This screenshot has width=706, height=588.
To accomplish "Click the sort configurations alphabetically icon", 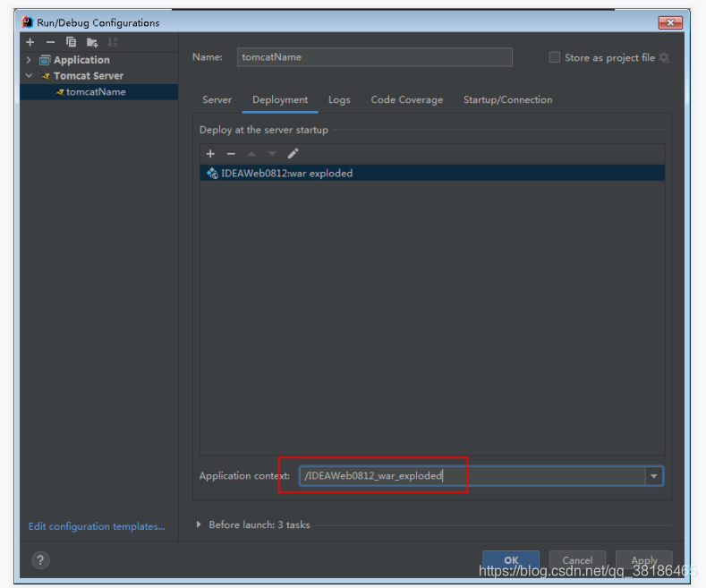I will click(112, 42).
